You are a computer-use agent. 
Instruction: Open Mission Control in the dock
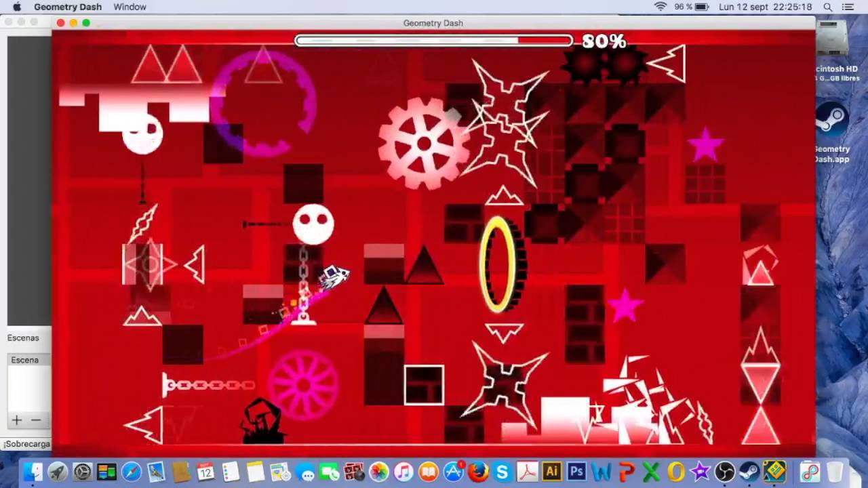[106, 472]
